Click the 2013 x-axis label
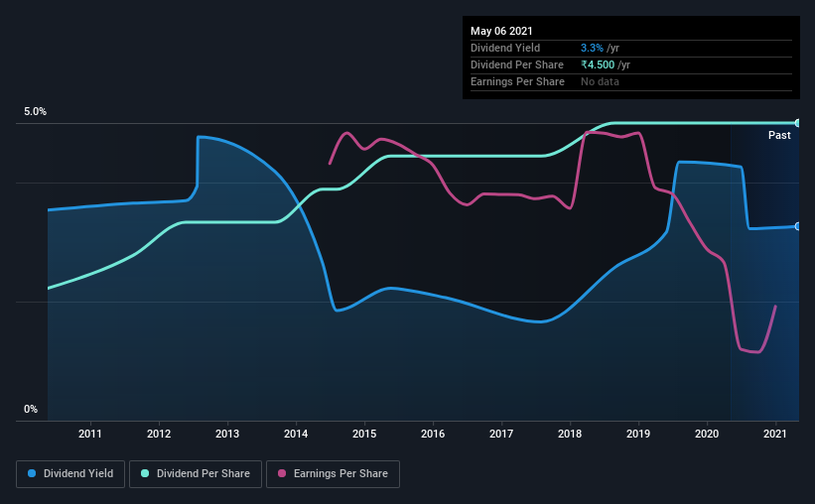The height and width of the screenshot is (504, 815). click(x=227, y=434)
